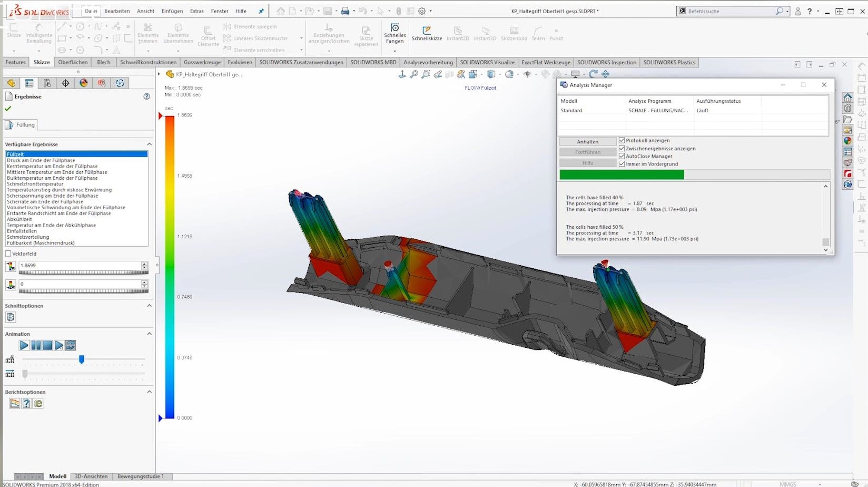
Task: Open the ConfigurationManager tab icon
Action: (x=47, y=83)
